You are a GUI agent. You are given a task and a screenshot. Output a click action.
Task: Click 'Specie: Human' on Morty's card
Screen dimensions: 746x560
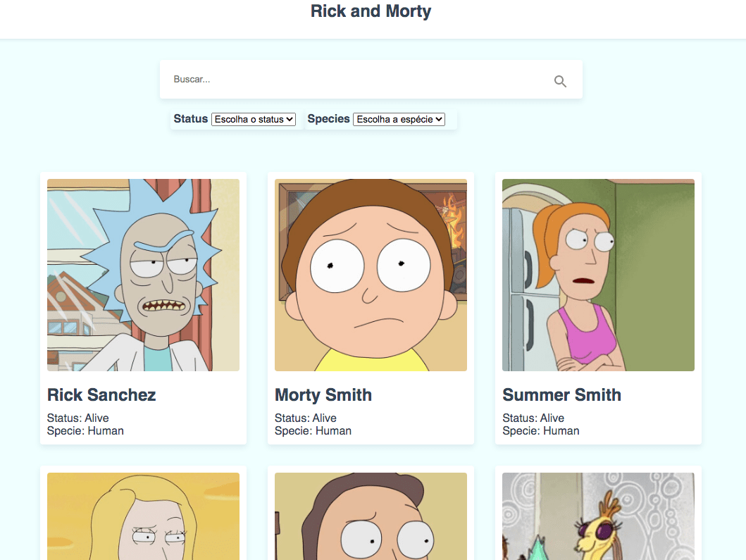(x=312, y=430)
